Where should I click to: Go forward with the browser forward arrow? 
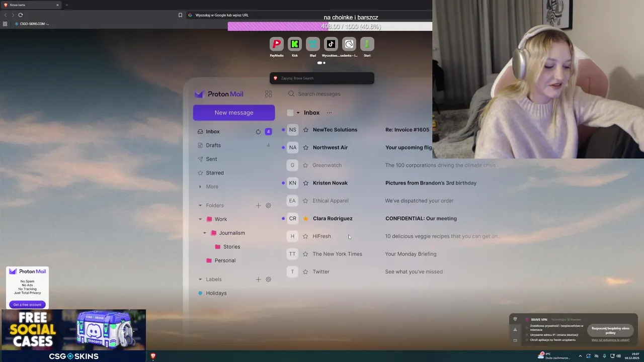point(13,15)
